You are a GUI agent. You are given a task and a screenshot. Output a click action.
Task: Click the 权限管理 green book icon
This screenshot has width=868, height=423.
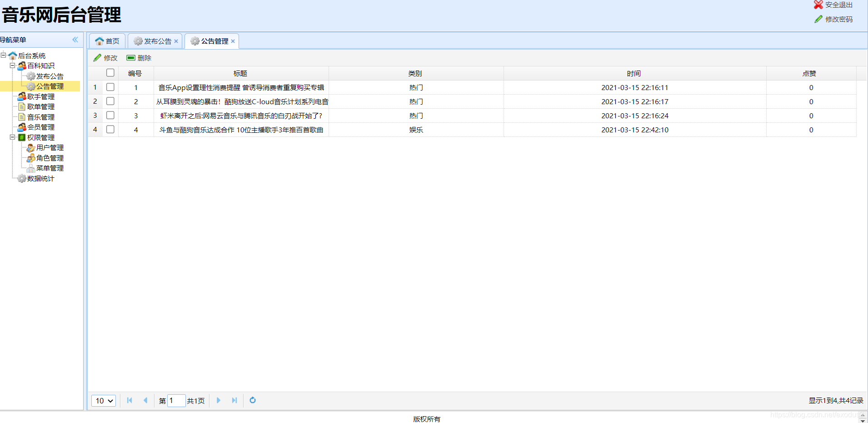22,137
